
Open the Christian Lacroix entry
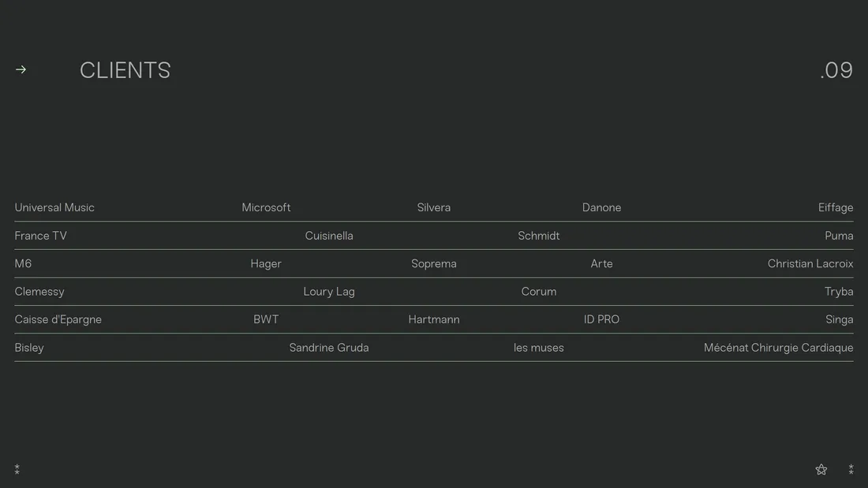pos(810,263)
